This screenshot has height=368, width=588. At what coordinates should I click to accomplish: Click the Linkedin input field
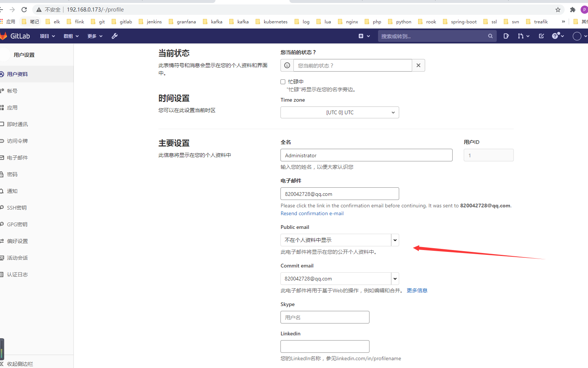(325, 346)
